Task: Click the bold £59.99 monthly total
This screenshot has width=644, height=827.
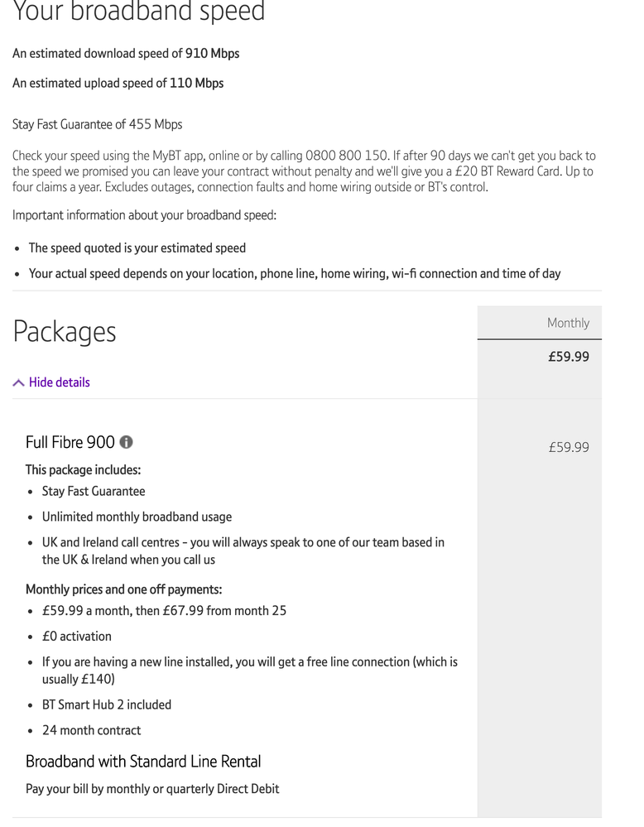Action: coord(568,357)
